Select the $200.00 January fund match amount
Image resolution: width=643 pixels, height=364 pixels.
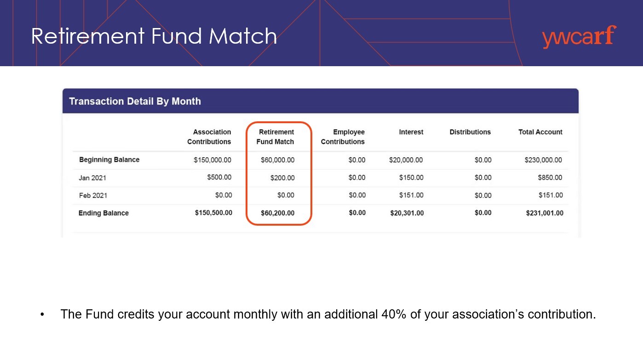click(x=282, y=178)
